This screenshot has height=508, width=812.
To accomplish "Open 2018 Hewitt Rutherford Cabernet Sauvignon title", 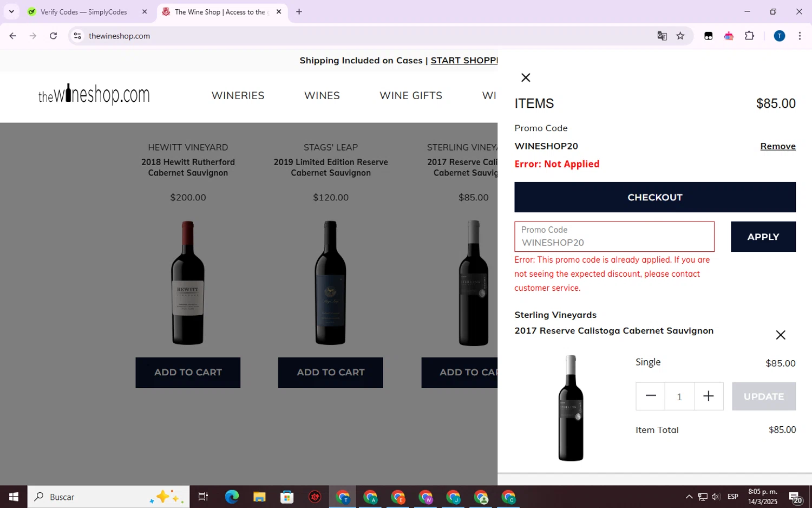I will [x=188, y=167].
